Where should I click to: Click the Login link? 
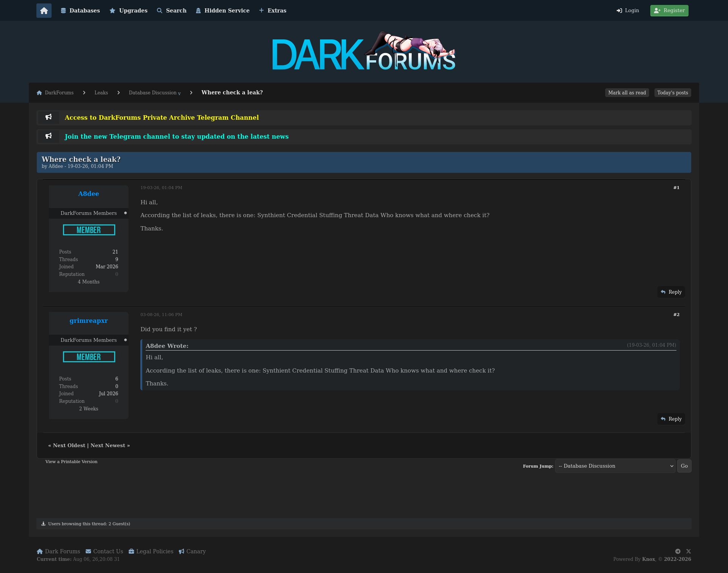628,11
